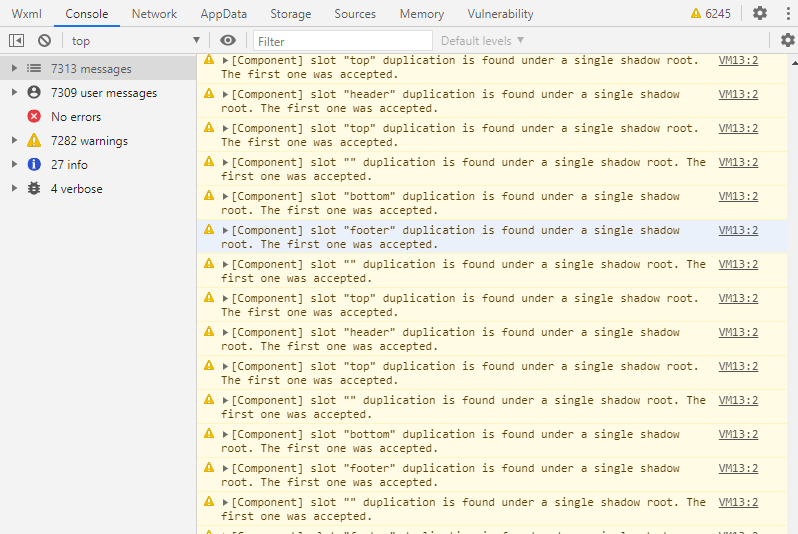Open the Memory tab
Viewport: 798px width, 534px height.
click(421, 14)
